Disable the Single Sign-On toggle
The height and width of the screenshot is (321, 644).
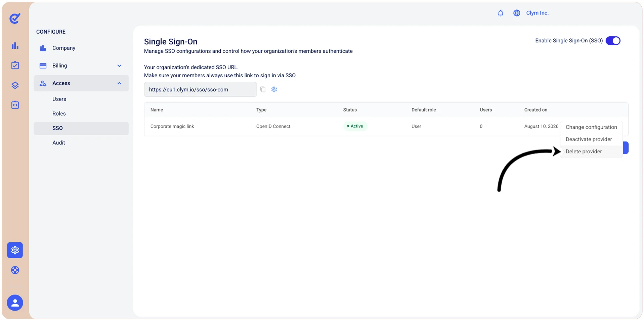pyautogui.click(x=613, y=41)
